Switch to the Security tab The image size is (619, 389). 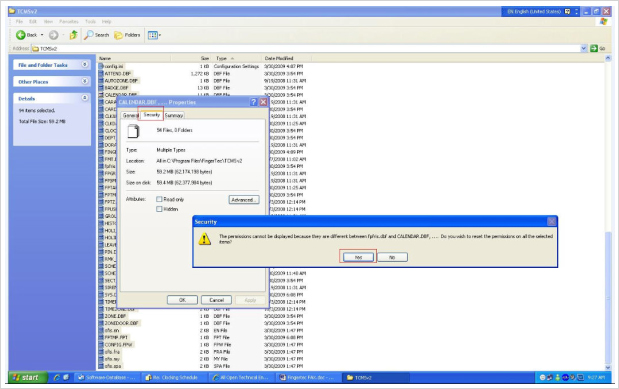click(152, 115)
